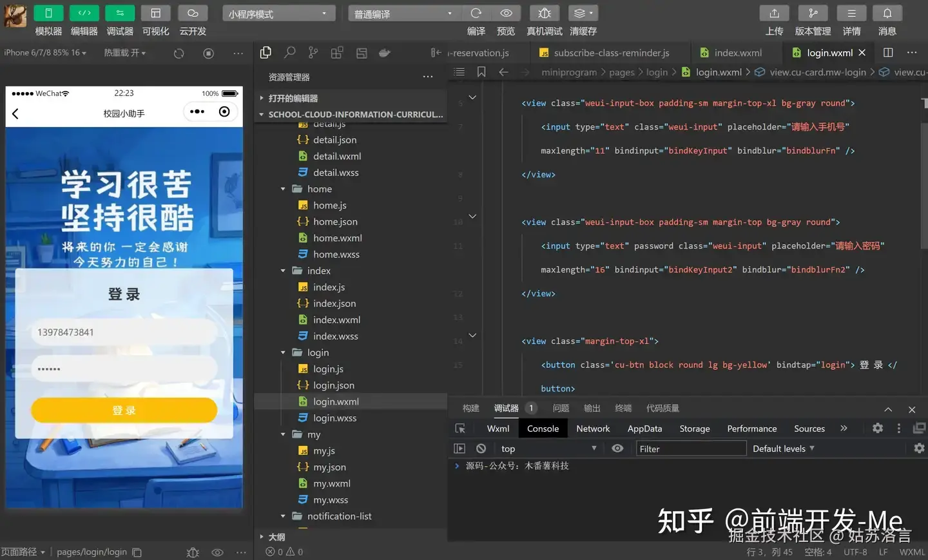Switch to index.wxml editor tab
The width and height of the screenshot is (928, 560).
click(x=738, y=53)
